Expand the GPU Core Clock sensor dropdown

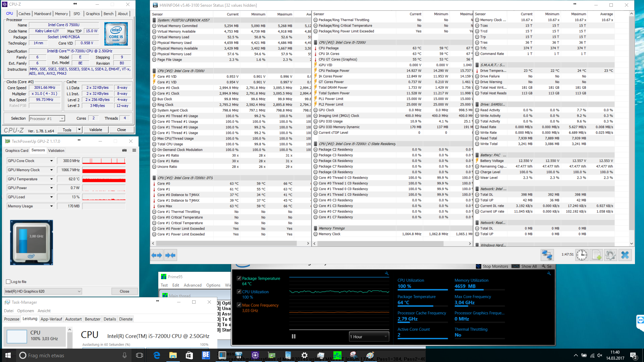point(52,161)
